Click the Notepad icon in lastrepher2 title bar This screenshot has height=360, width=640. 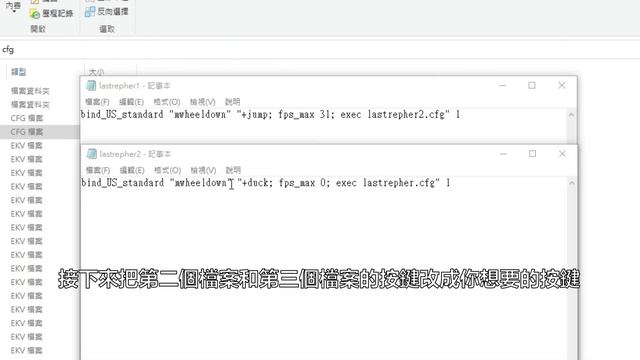tap(92, 154)
